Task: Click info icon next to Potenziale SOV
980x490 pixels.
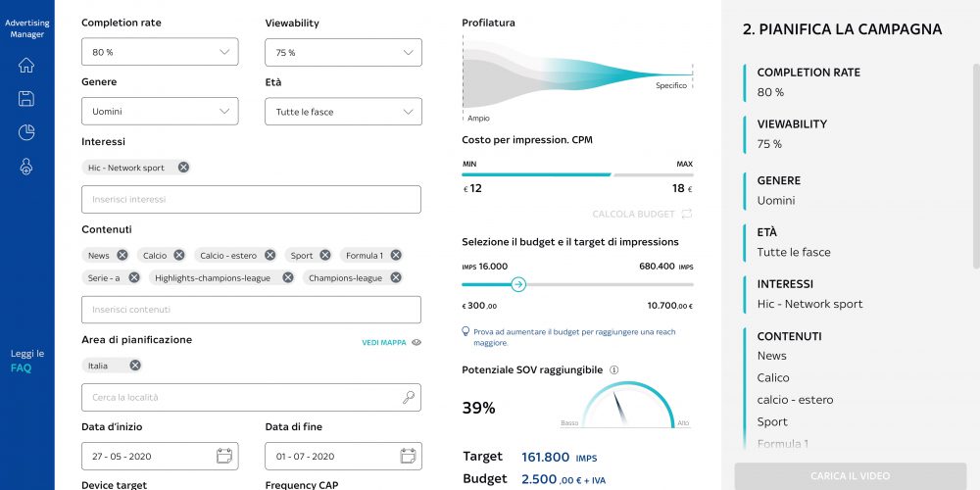Action: coord(613,370)
